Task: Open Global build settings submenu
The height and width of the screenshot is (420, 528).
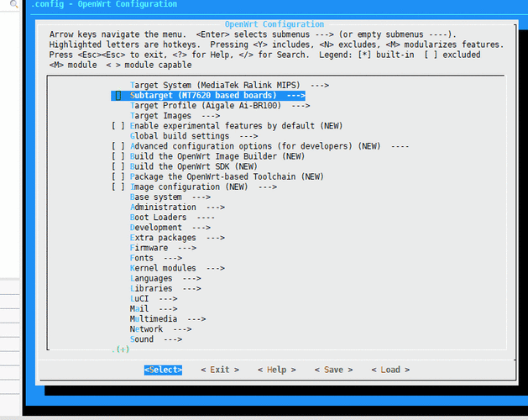Action: (194, 136)
